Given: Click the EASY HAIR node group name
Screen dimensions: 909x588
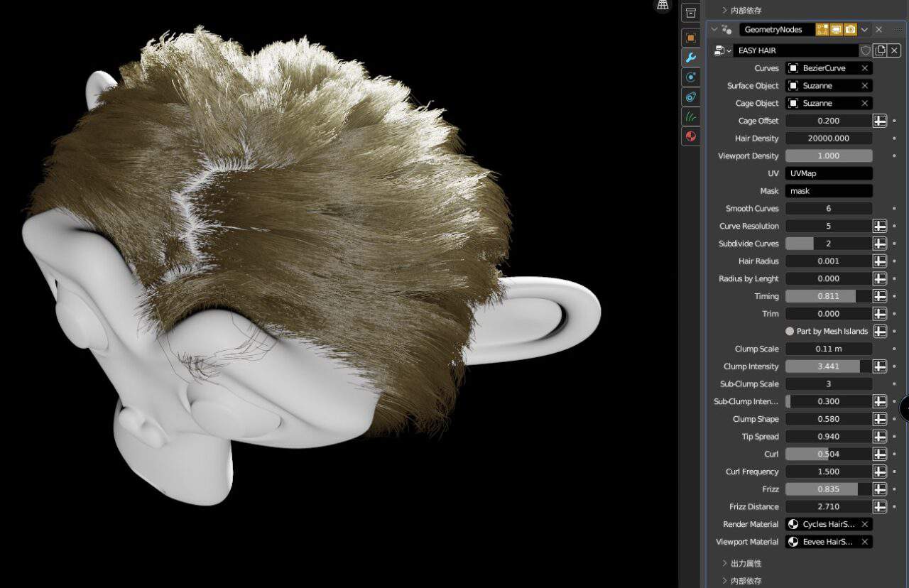Looking at the screenshot, I should tap(795, 50).
